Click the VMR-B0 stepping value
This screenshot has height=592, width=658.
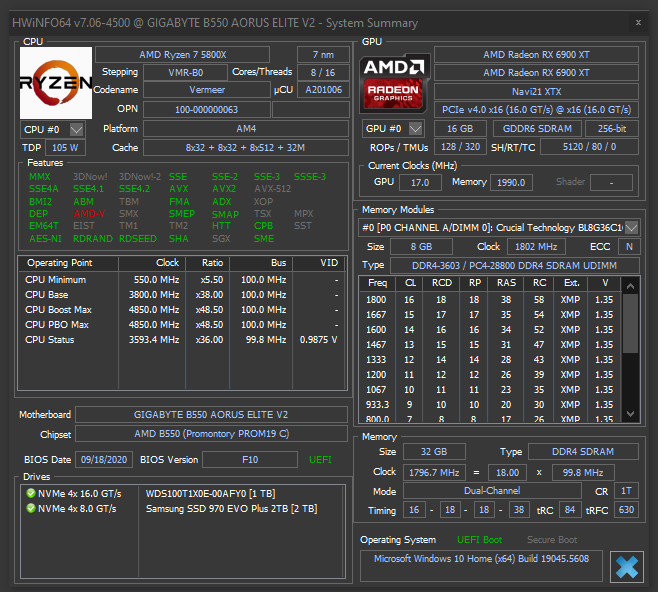point(185,72)
